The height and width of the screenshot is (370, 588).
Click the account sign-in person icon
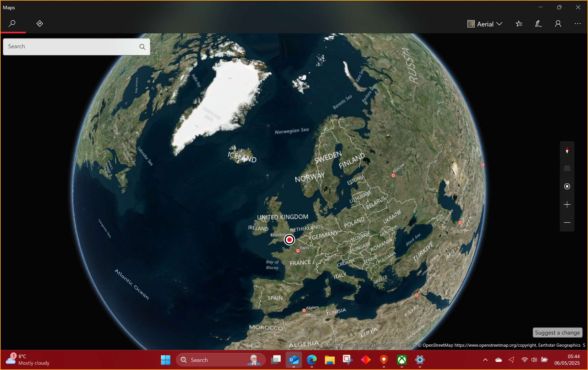558,24
